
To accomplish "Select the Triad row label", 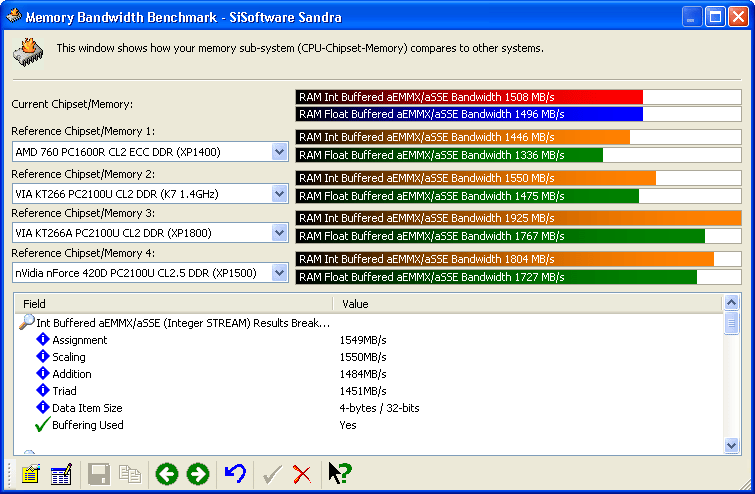I will (64, 391).
